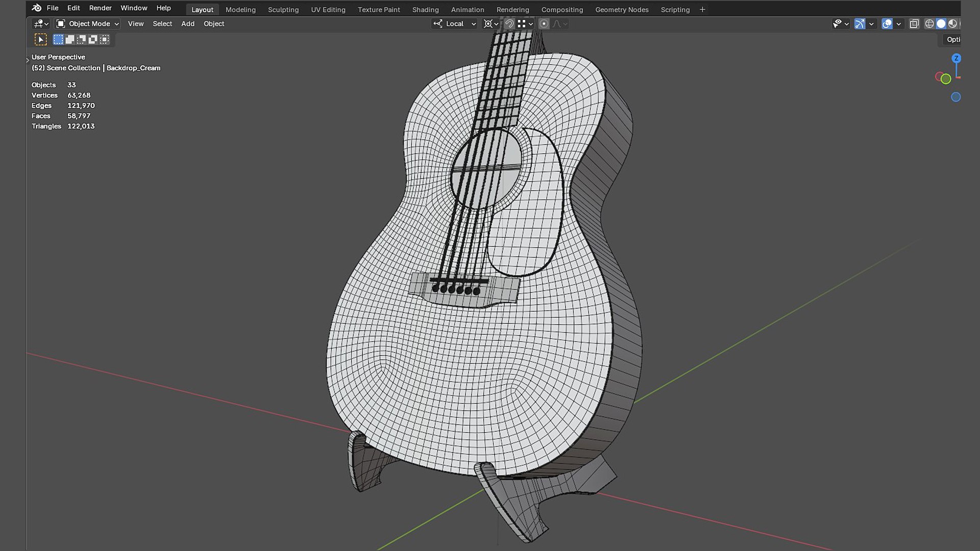Open the proportional editing falloff dropdown
980x551 pixels.
click(560, 24)
